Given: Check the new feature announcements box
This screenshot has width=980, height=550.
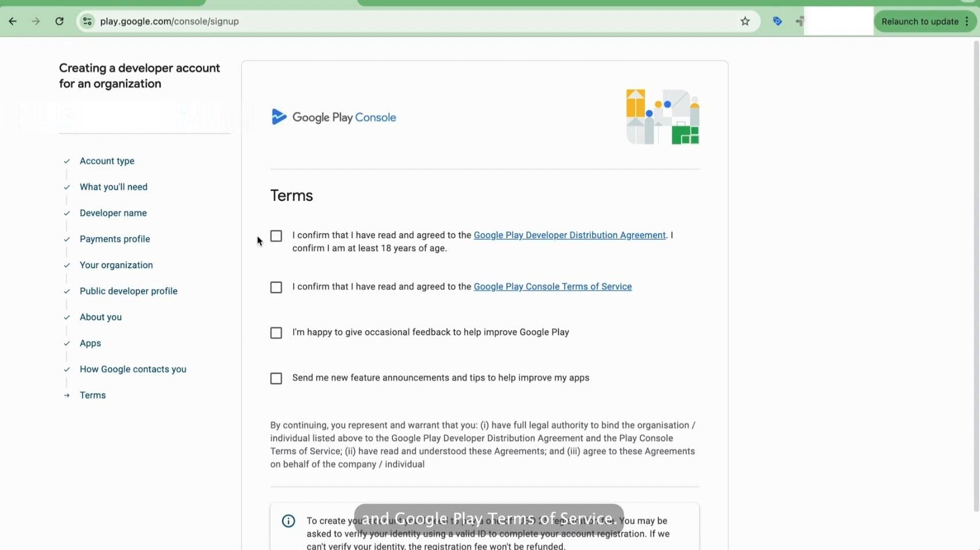Looking at the screenshot, I should point(276,378).
